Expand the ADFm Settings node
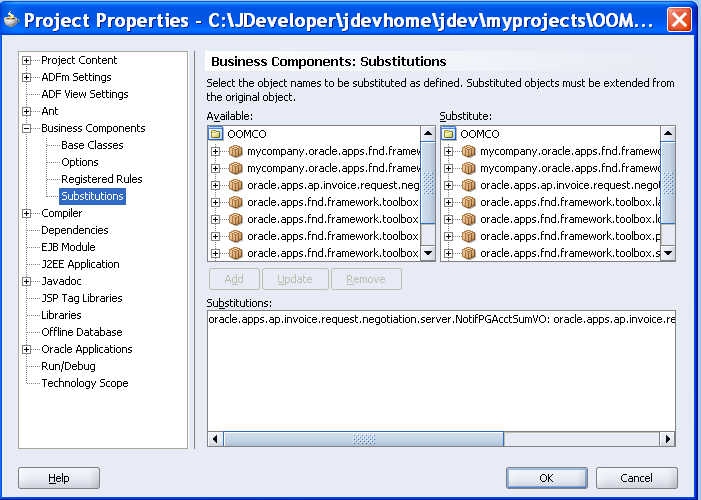Screen dimensions: 701x500 point(26,77)
